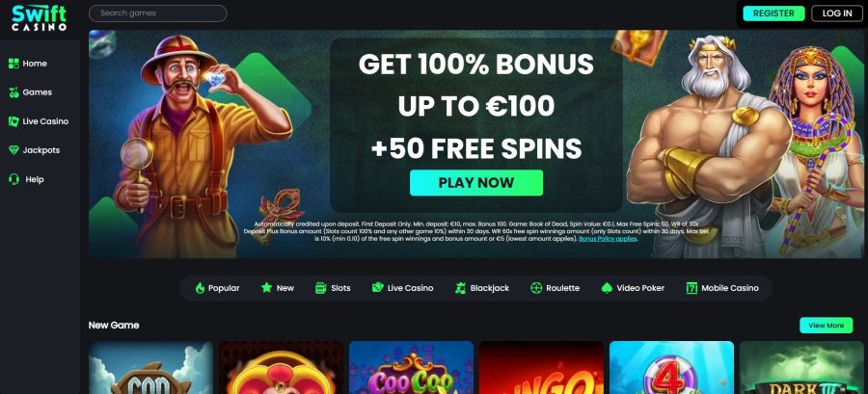Follow the Bonus Policy applies link

coord(608,239)
